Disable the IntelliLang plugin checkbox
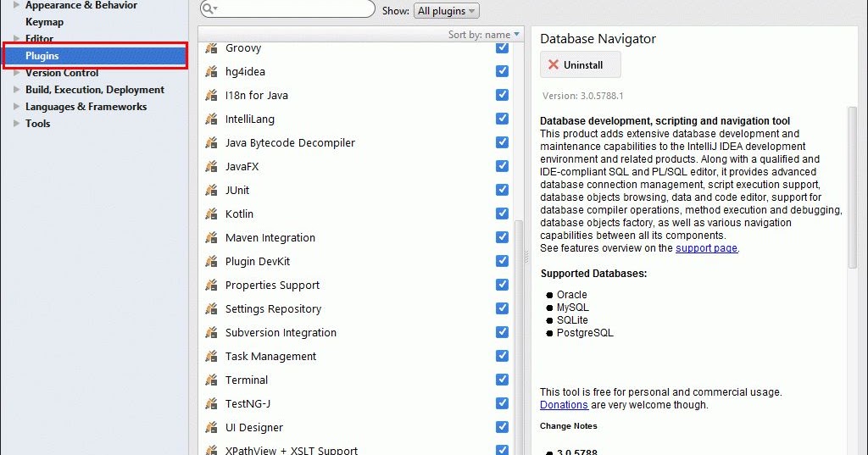This screenshot has height=455, width=868. [x=502, y=119]
